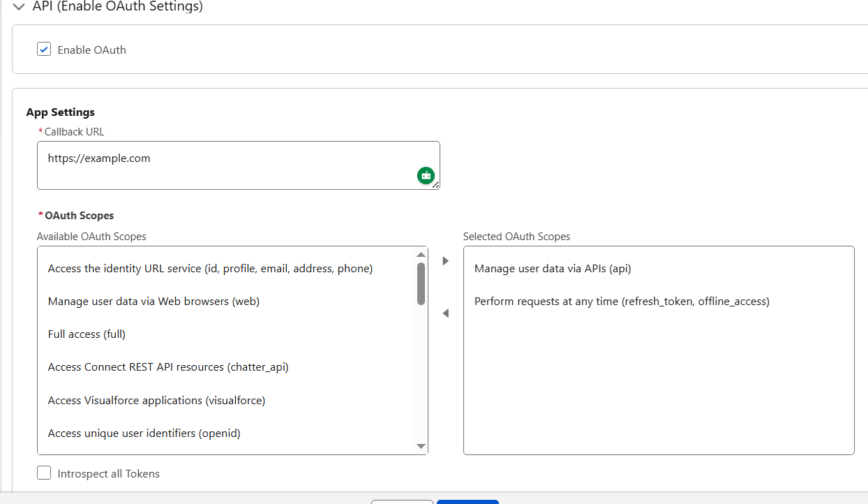Select Perform requests at any time scope

622,302
